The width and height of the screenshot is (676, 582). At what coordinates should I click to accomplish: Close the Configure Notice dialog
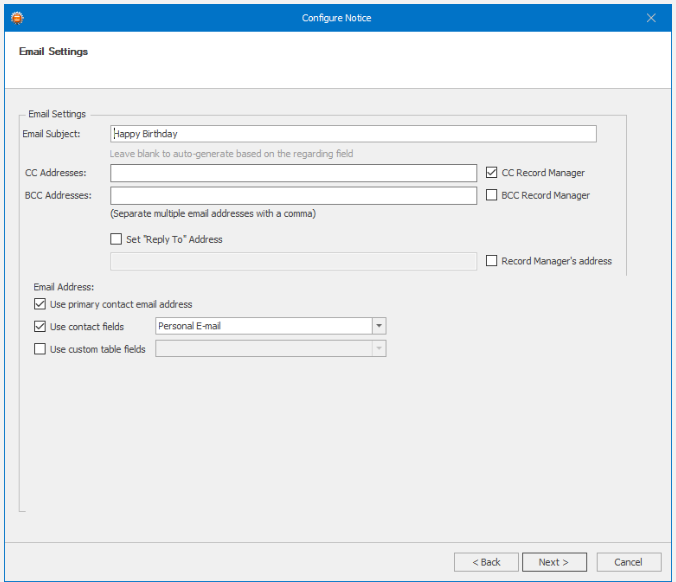click(651, 18)
